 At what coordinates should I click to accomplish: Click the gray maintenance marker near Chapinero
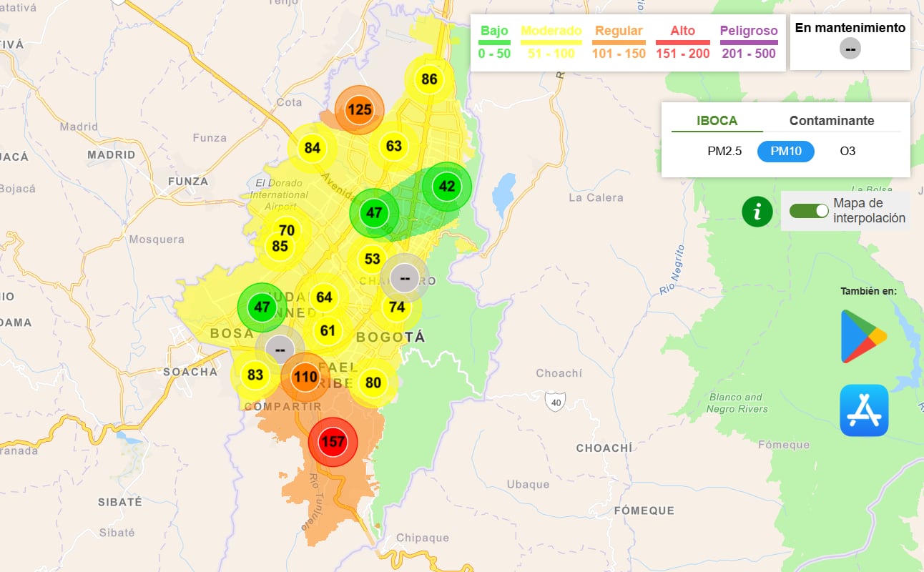[404, 278]
